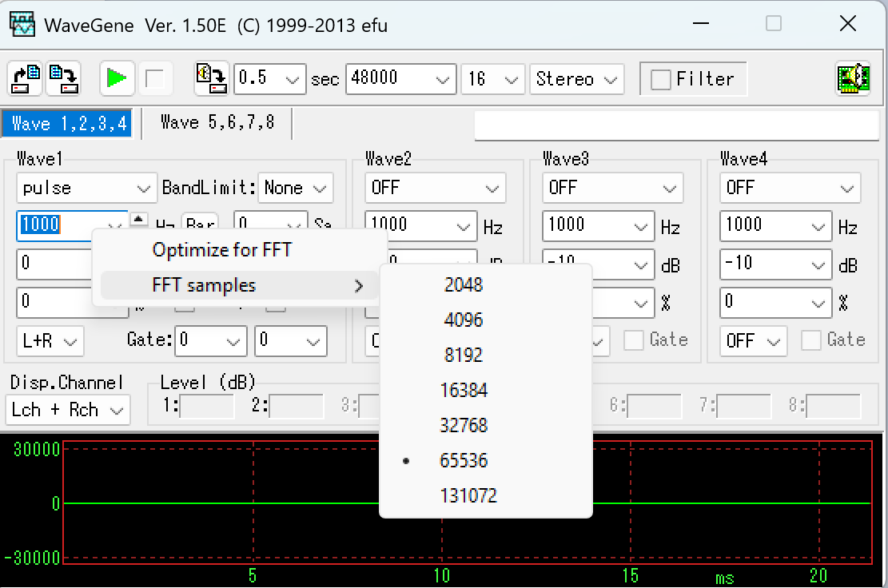Toggle the Wave4 Gate checkbox
This screenshot has height=588, width=888.
810,340
